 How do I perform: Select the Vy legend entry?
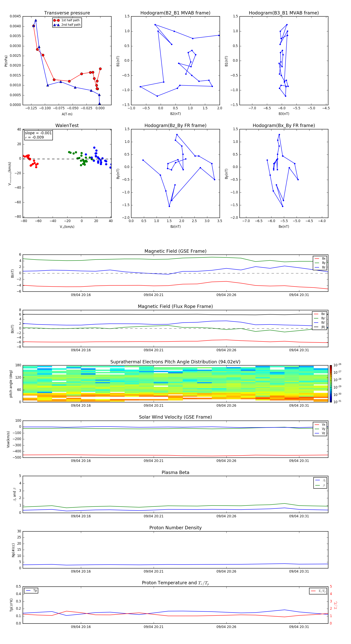pyautogui.click(x=320, y=429)
